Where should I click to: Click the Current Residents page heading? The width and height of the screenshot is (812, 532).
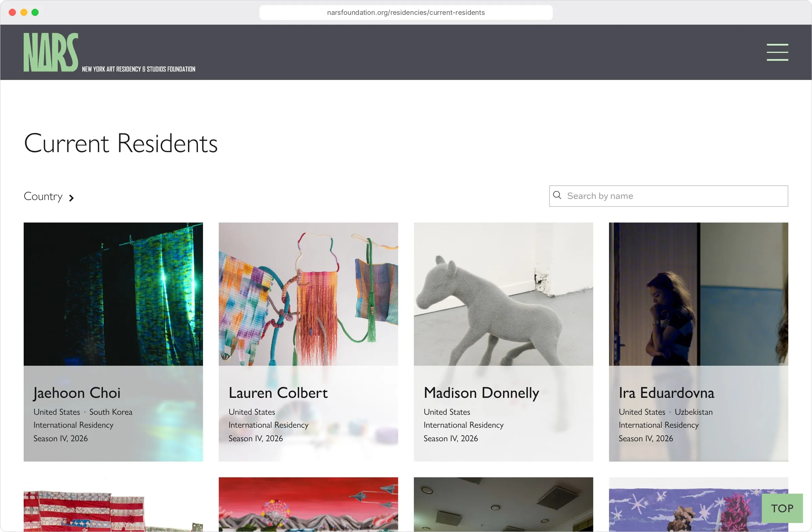click(121, 143)
